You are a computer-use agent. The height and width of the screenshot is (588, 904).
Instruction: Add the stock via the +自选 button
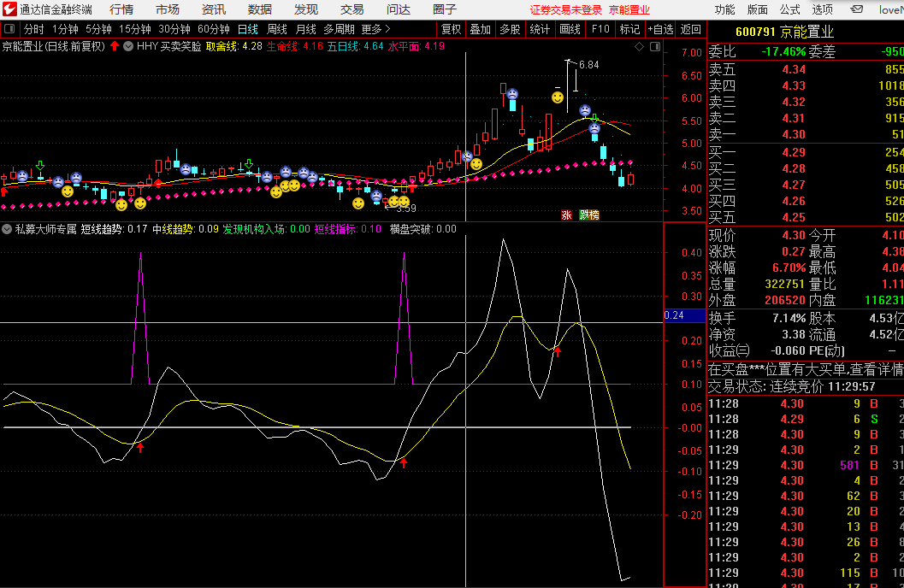tap(660, 29)
